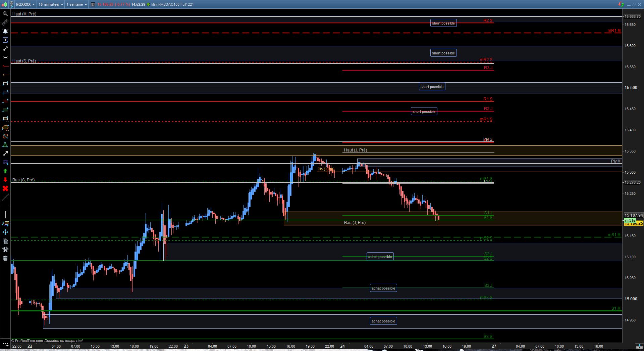Open the 15 minutes timeframe dropdown
The width and height of the screenshot is (644, 351).
pos(51,4)
